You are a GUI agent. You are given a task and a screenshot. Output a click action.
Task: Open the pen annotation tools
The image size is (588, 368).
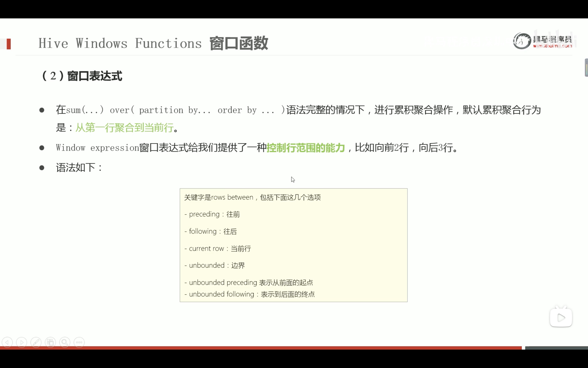coord(36,342)
